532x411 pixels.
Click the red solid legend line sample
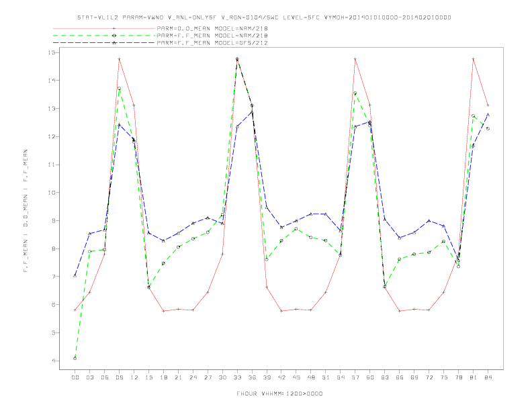point(104,28)
